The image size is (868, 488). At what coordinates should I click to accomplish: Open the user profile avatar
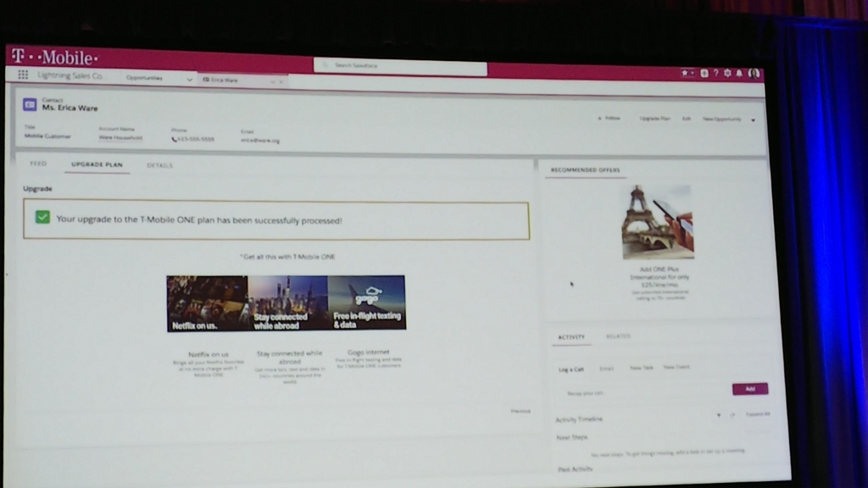(754, 73)
